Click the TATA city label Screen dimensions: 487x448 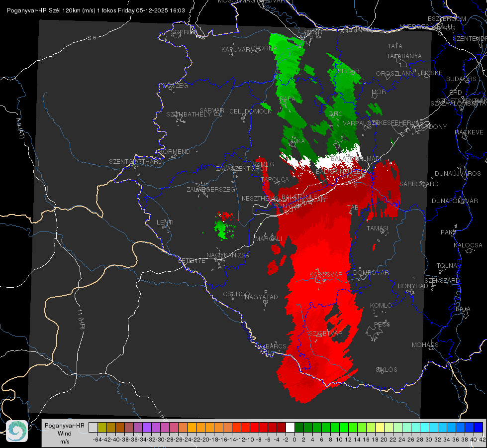point(395,46)
